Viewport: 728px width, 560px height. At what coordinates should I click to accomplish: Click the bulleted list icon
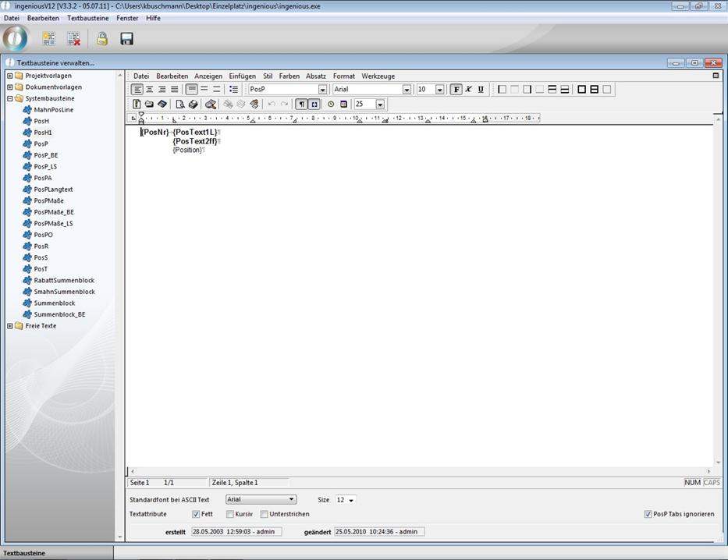[x=233, y=90]
